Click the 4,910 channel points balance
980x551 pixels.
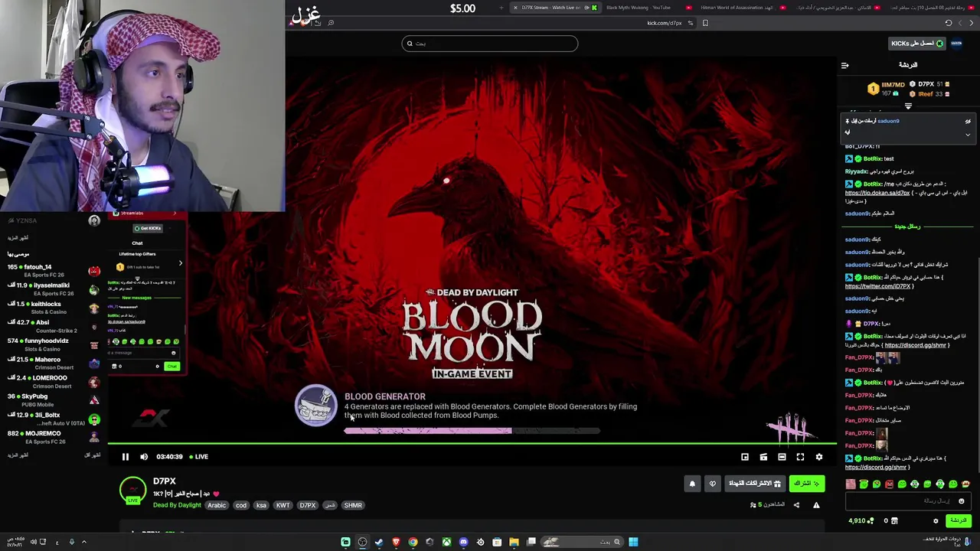(x=861, y=521)
